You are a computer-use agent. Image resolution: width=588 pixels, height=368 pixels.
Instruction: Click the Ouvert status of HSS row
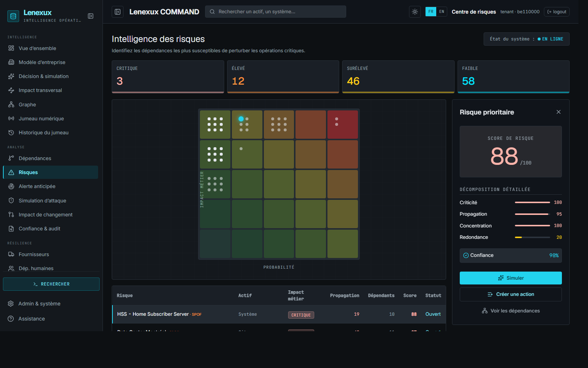[433, 314]
